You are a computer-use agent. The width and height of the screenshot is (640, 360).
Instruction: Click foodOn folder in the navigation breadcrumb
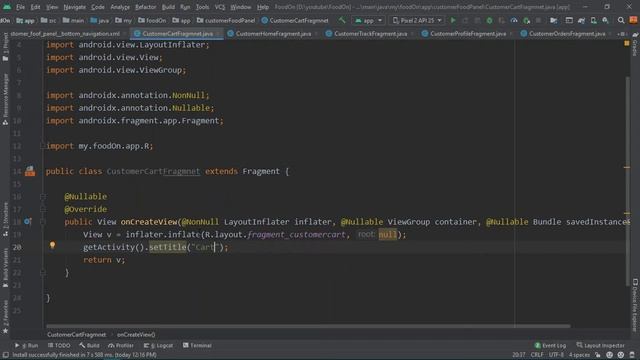click(152, 20)
